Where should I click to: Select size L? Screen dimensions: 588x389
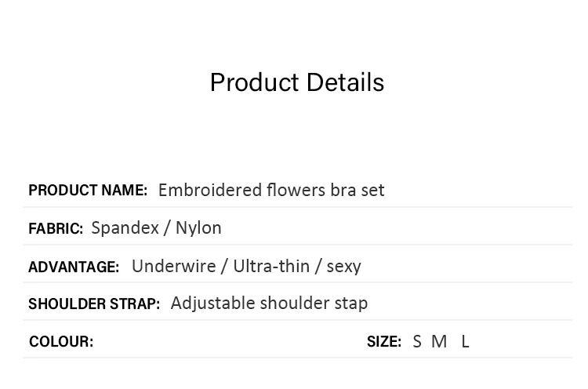point(465,342)
